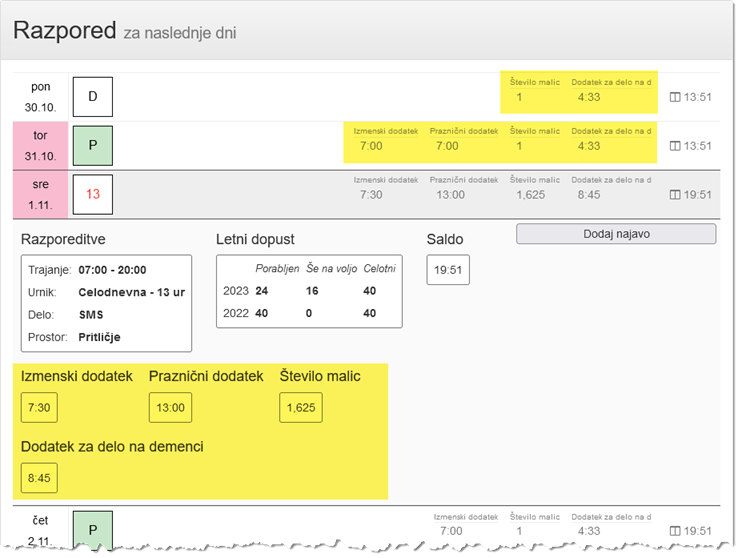This screenshot has width=738, height=558.
Task: Click the saldo icon in Tuesday 31.10. row
Action: pos(674,146)
